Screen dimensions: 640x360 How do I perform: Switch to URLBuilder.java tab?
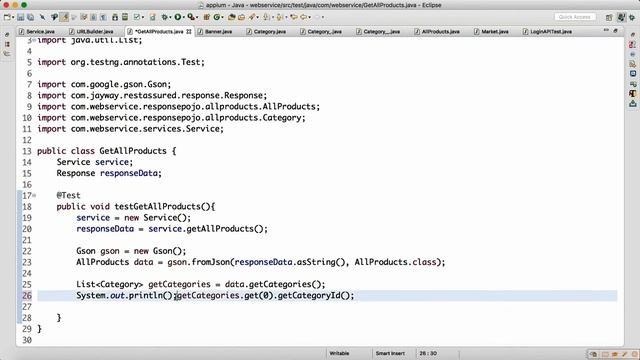click(95, 31)
